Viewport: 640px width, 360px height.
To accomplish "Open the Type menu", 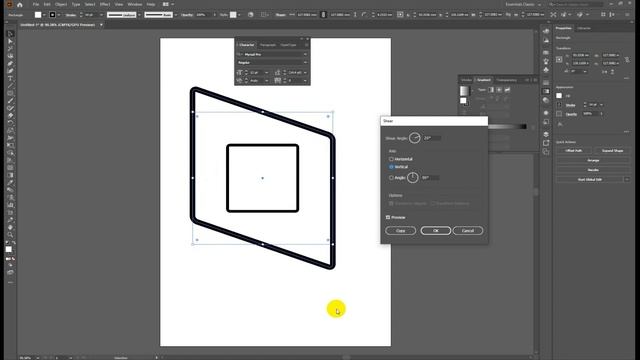I will click(76, 4).
